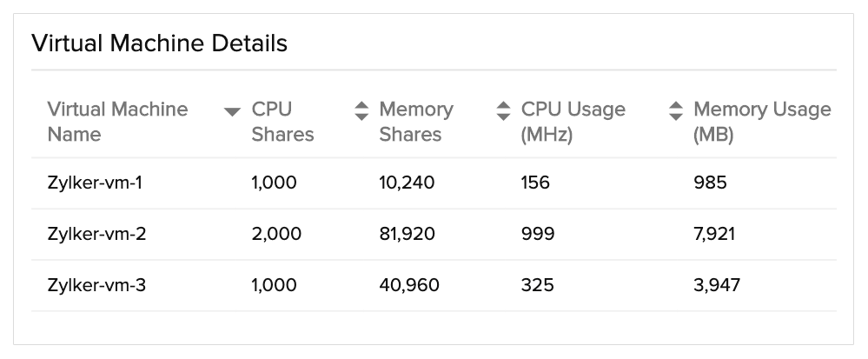Click the 2,000 CPU shares cell
868x359 pixels.
pos(276,234)
